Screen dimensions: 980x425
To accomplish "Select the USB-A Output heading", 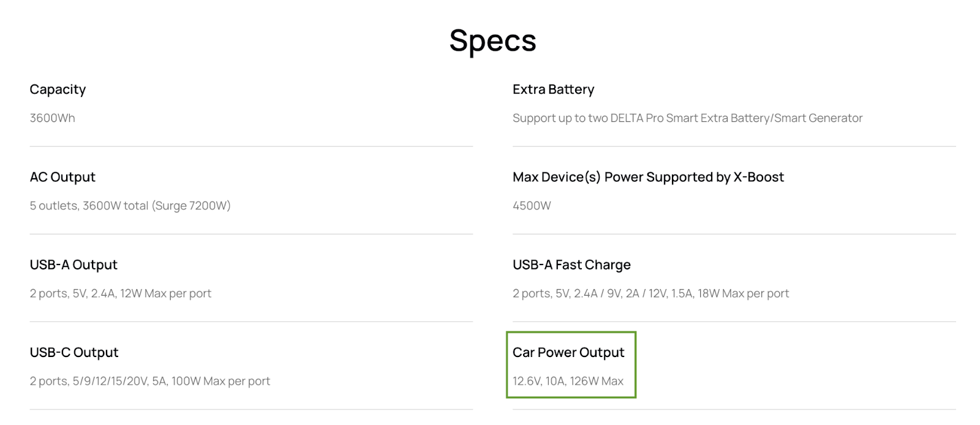I will pos(73,265).
